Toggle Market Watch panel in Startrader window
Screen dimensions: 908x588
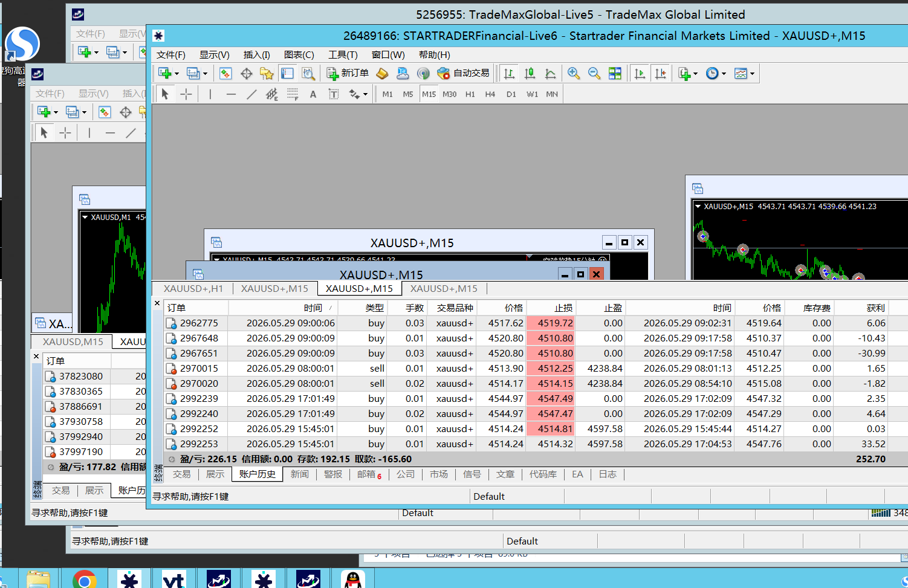[x=225, y=73]
